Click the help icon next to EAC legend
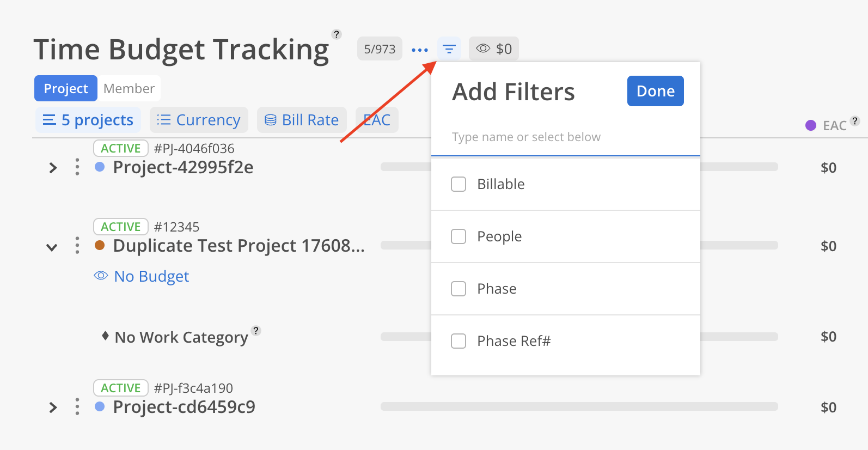 point(855,121)
